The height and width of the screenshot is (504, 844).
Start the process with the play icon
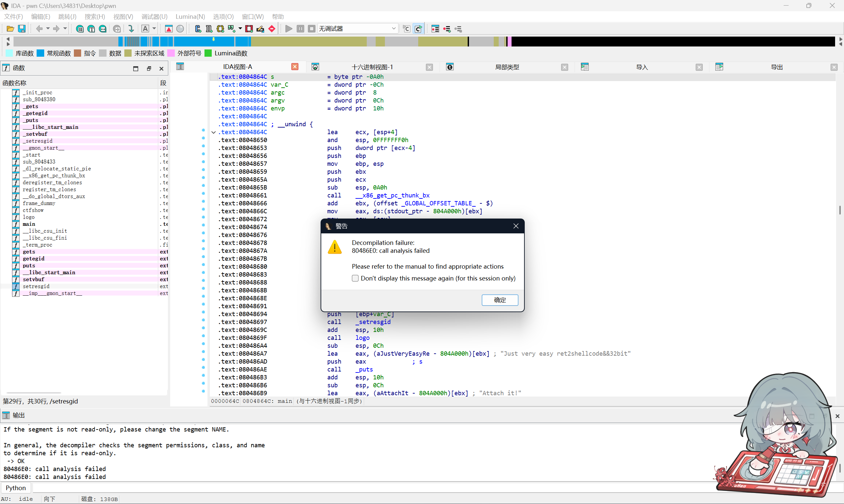289,29
